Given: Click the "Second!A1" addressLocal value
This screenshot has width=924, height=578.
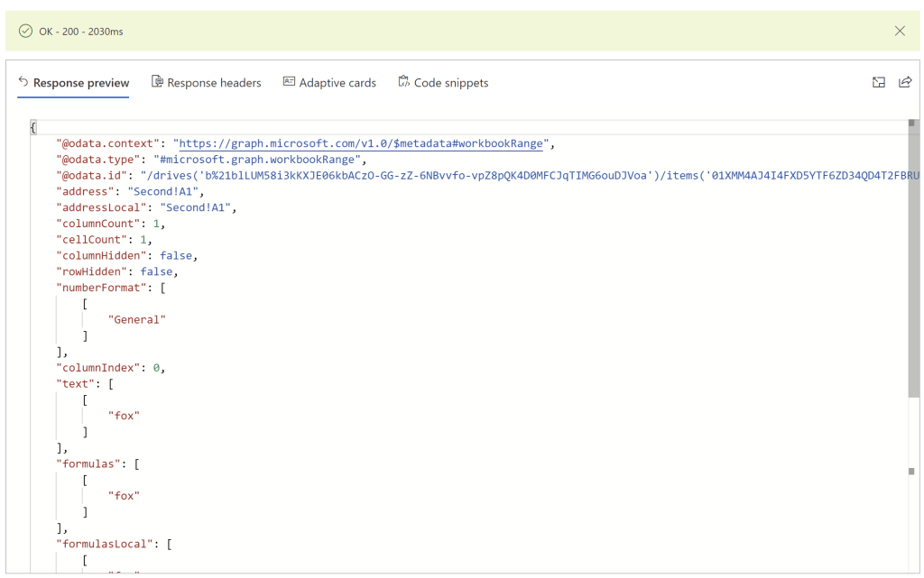Looking at the screenshot, I should point(198,207).
